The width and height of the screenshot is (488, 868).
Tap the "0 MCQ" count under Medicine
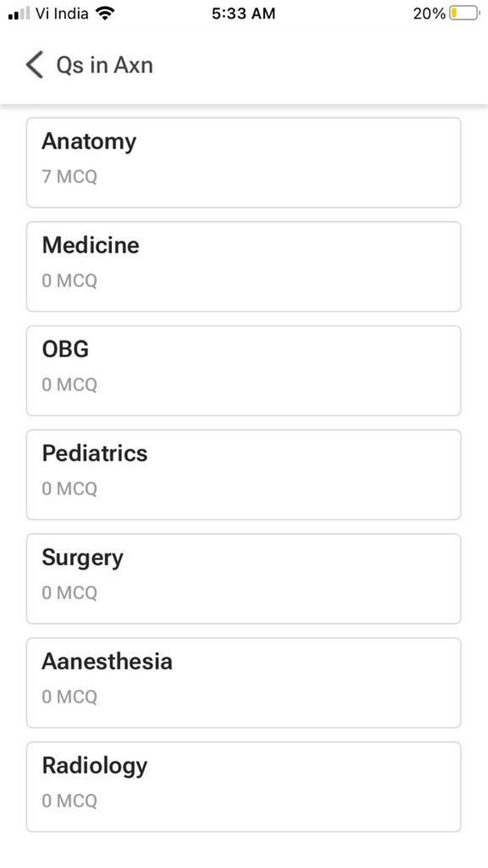click(69, 281)
